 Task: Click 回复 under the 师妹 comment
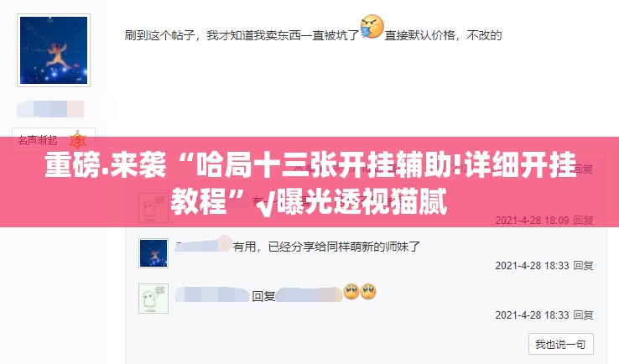coord(584,265)
